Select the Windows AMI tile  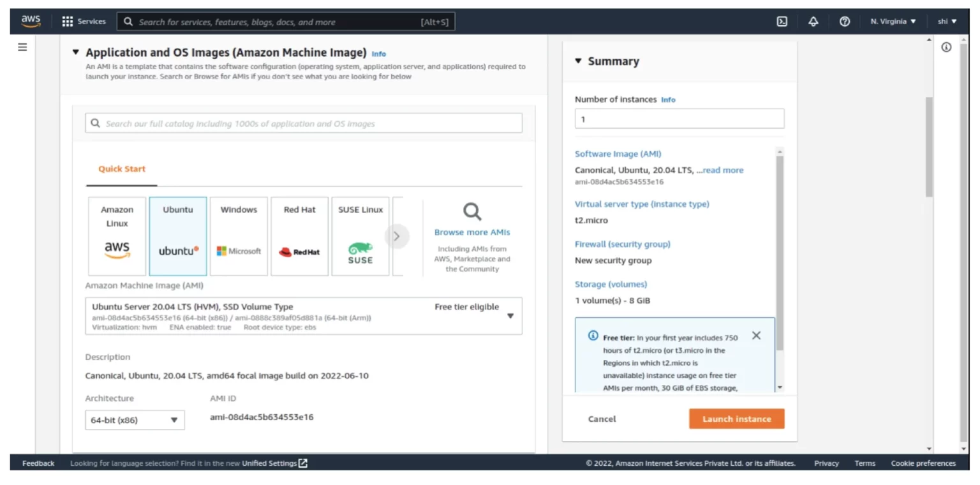238,235
